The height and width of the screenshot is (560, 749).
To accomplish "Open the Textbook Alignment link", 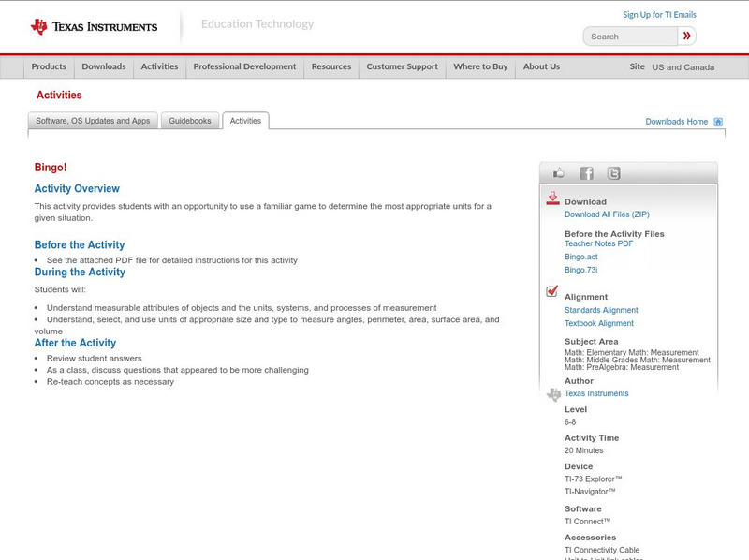I will 599,323.
